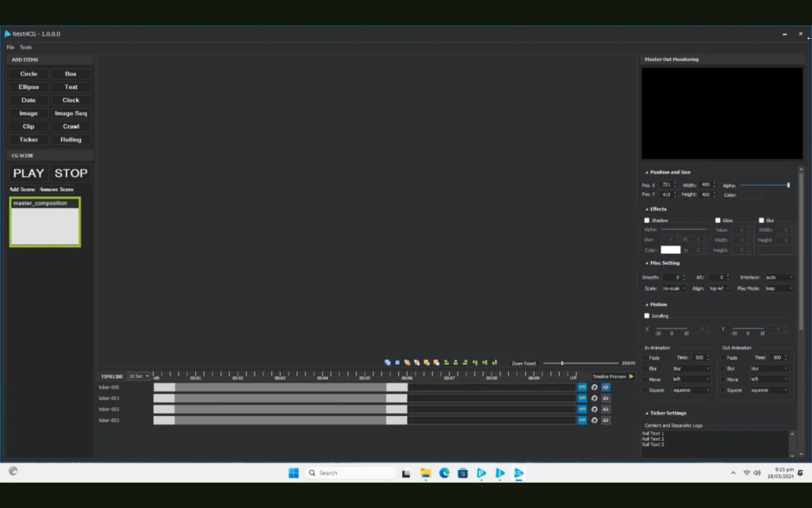Click the STOP scene button
Screen dimensions: 812x508
(71, 173)
